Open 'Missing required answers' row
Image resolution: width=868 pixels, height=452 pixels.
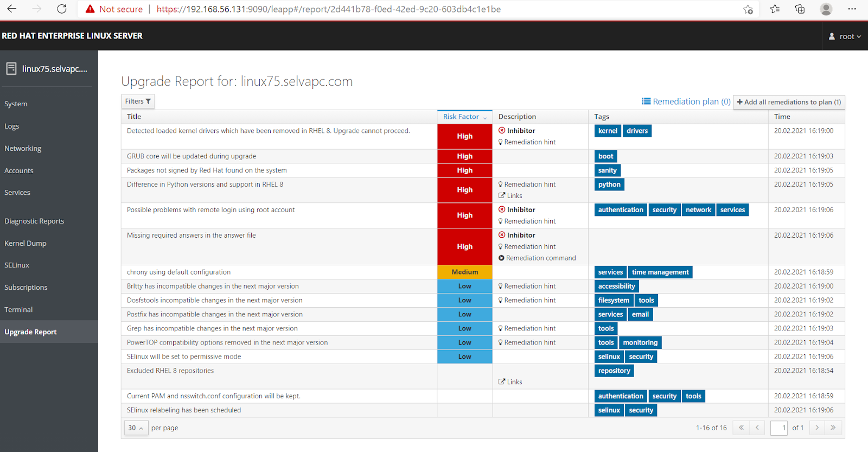pyautogui.click(x=483, y=247)
